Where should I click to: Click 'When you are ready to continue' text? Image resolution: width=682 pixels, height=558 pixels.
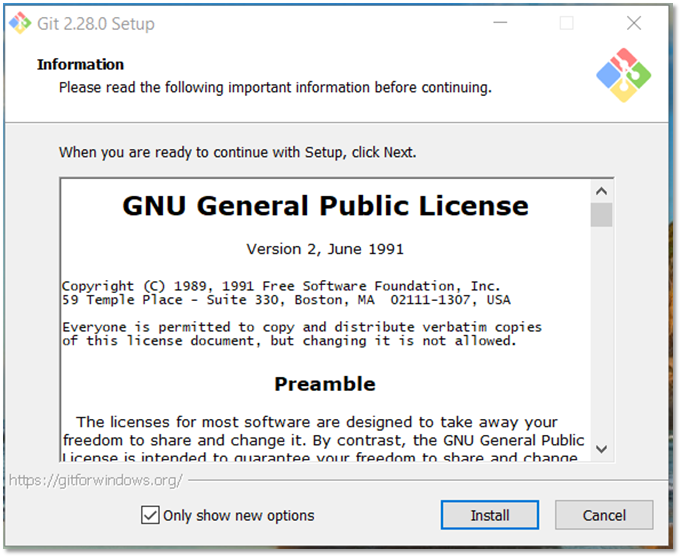[237, 152]
